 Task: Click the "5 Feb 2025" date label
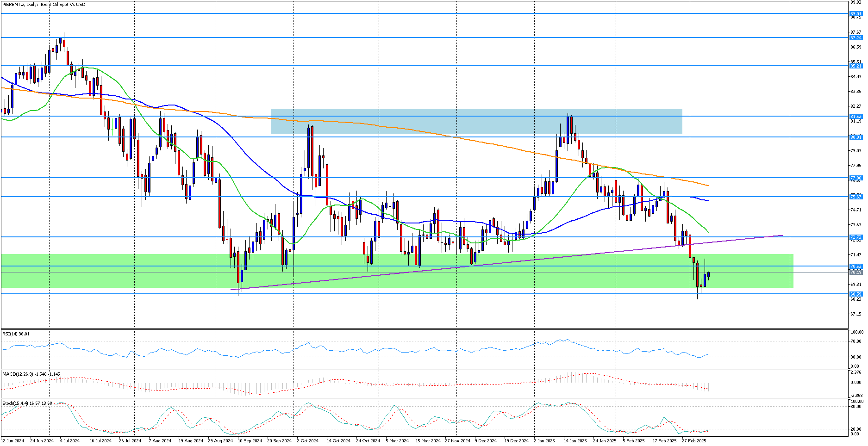pyautogui.click(x=634, y=440)
